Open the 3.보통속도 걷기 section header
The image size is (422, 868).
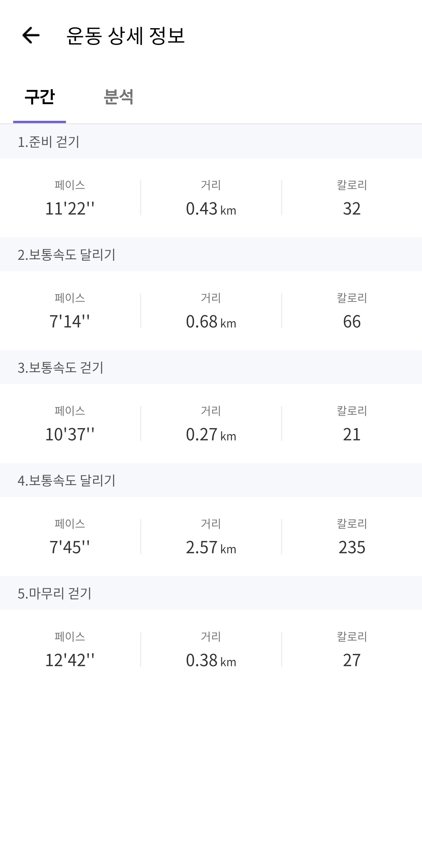[211, 367]
